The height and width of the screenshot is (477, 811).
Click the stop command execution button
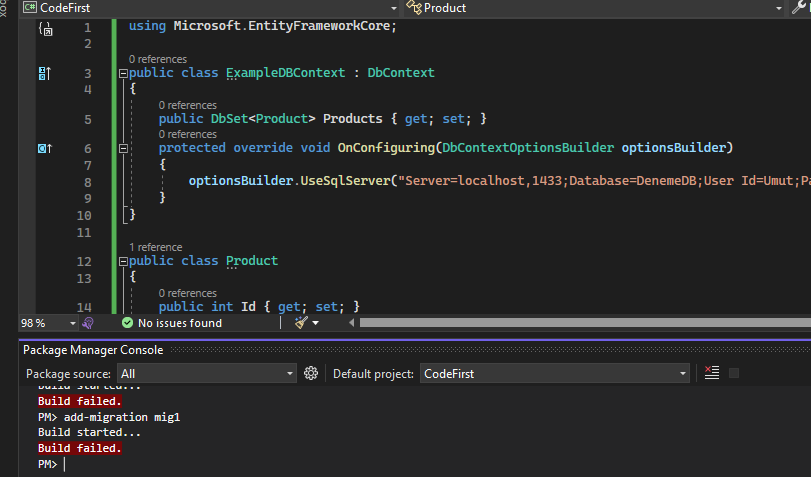point(733,373)
